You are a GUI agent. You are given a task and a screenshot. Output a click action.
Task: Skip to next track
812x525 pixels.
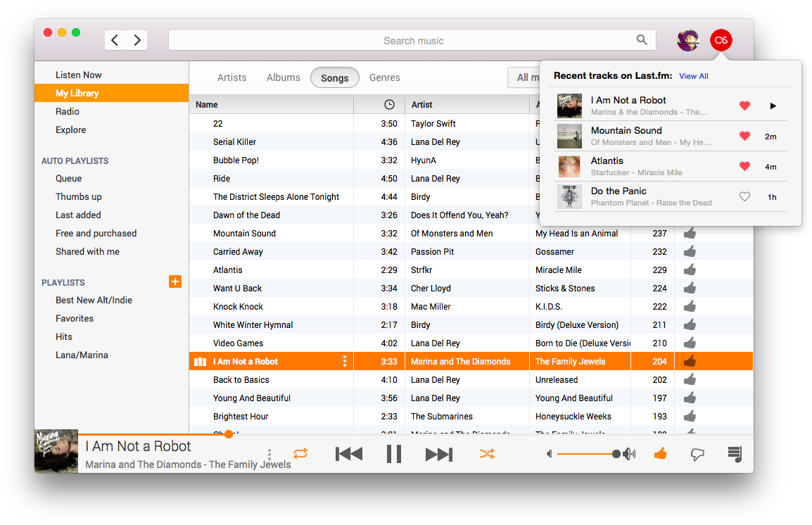tap(439, 454)
